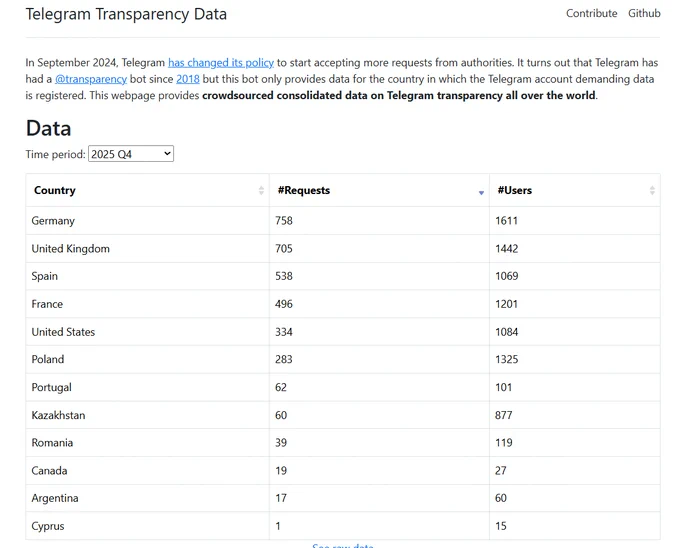
Task: Click the 496 requests value
Action: (x=284, y=304)
